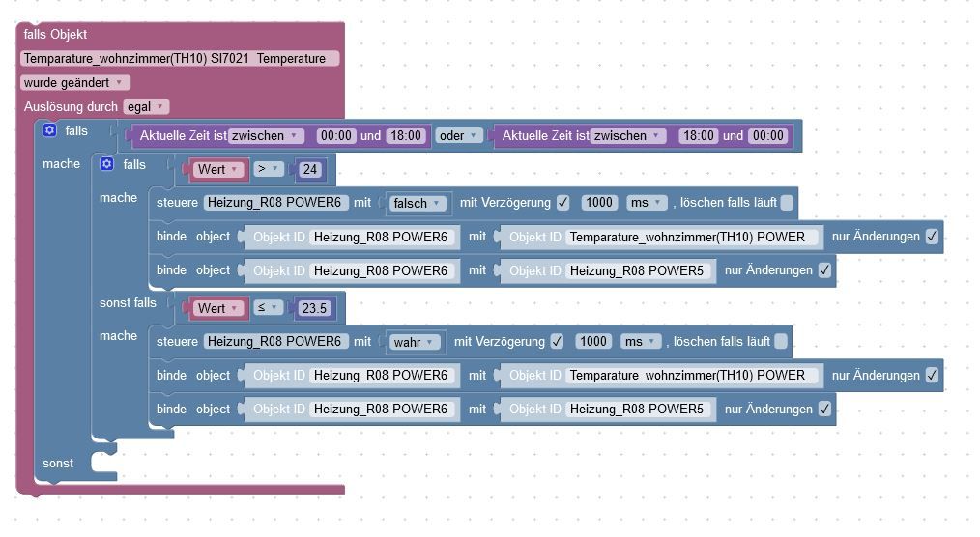Open the 'wahr' boolean dropdown
This screenshot has height=537, width=980.
tap(413, 342)
